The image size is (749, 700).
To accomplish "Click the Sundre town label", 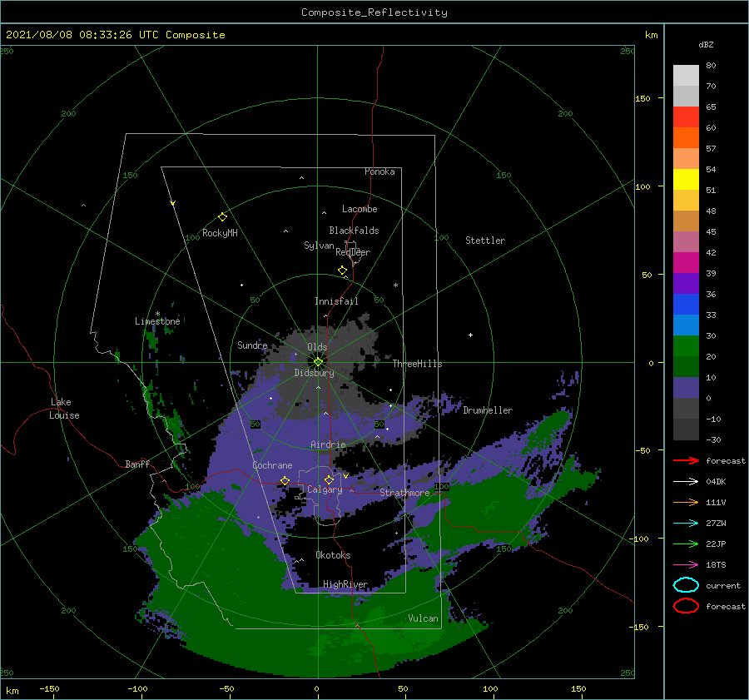I will click(x=252, y=345).
